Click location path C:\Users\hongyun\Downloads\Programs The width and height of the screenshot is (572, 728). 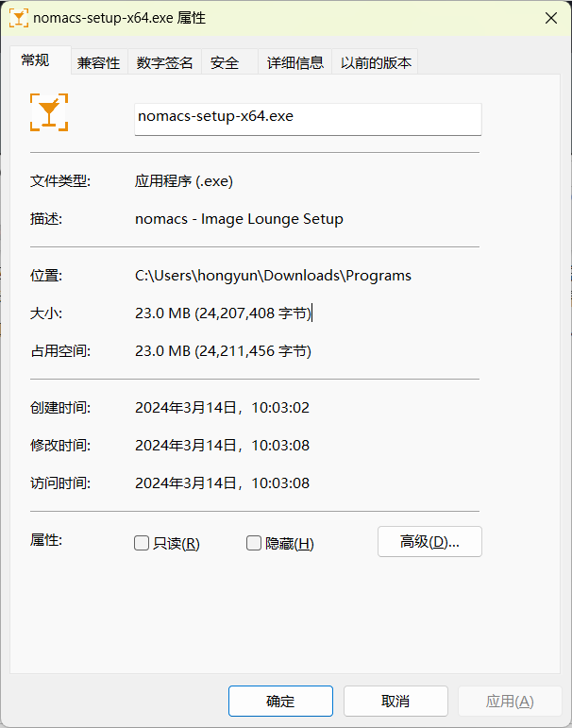(273, 276)
